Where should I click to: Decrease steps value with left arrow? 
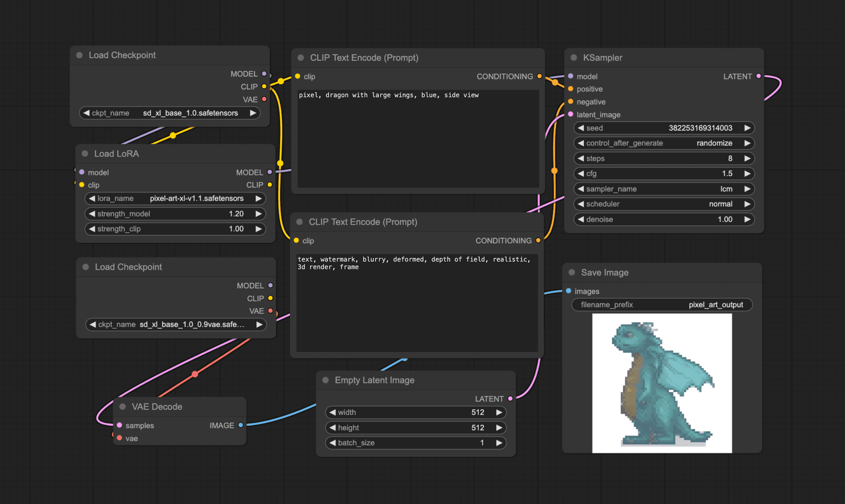tap(581, 158)
